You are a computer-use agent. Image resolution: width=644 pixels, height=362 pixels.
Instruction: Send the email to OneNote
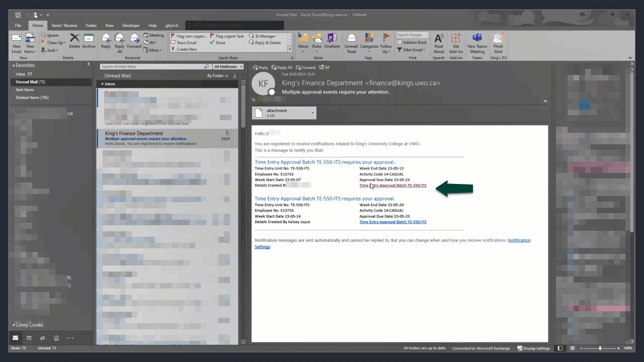tap(332, 41)
